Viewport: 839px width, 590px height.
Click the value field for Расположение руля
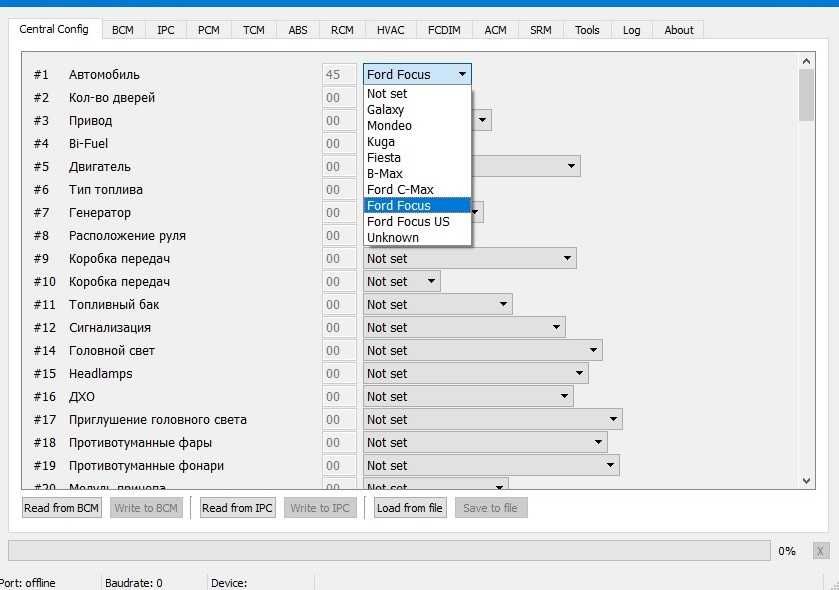click(x=339, y=235)
